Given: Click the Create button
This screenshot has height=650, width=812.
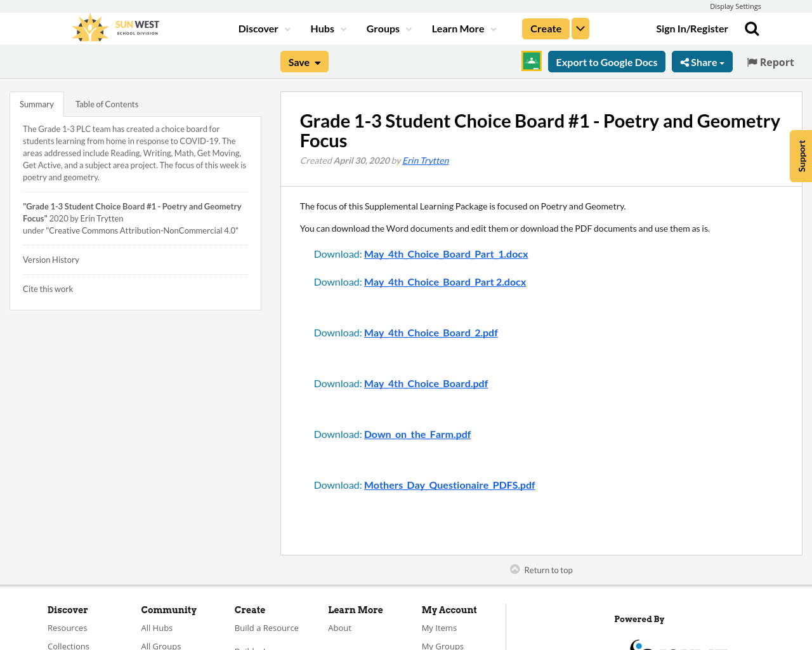Looking at the screenshot, I should (x=546, y=28).
